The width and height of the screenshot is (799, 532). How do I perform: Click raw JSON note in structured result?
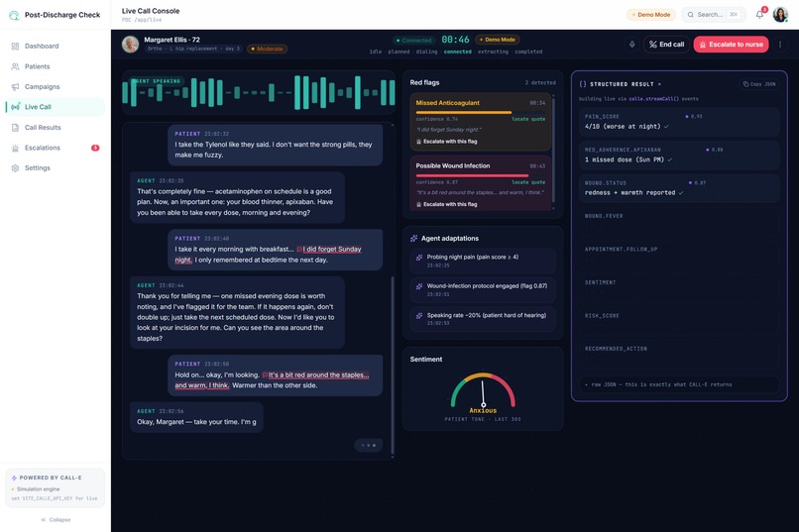click(x=679, y=384)
